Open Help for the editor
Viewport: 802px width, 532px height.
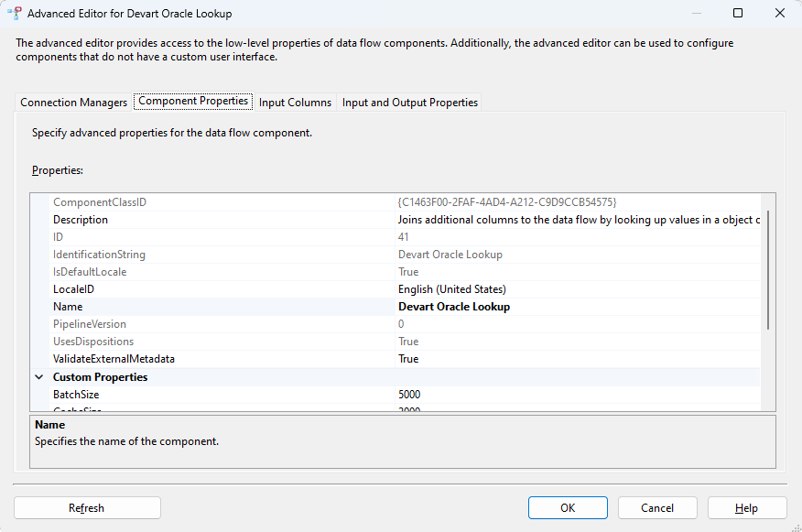746,508
